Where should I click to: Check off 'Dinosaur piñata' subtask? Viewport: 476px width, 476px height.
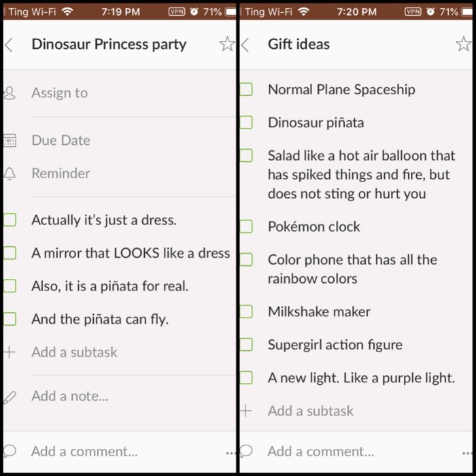[246, 122]
